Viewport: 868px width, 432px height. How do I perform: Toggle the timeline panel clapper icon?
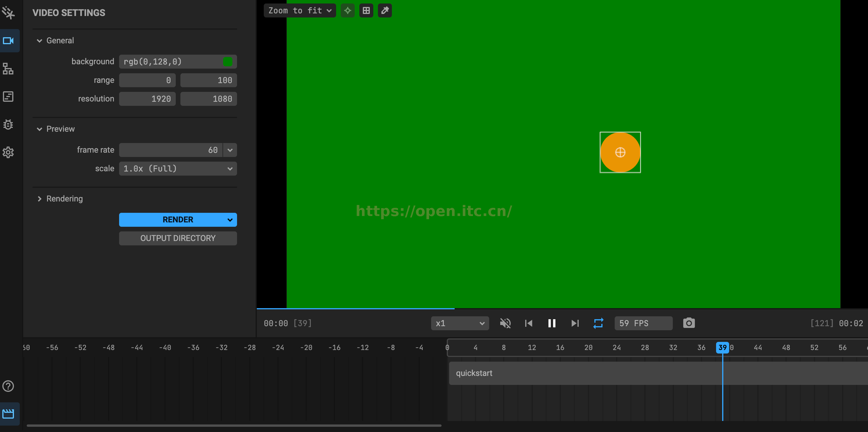(8, 414)
